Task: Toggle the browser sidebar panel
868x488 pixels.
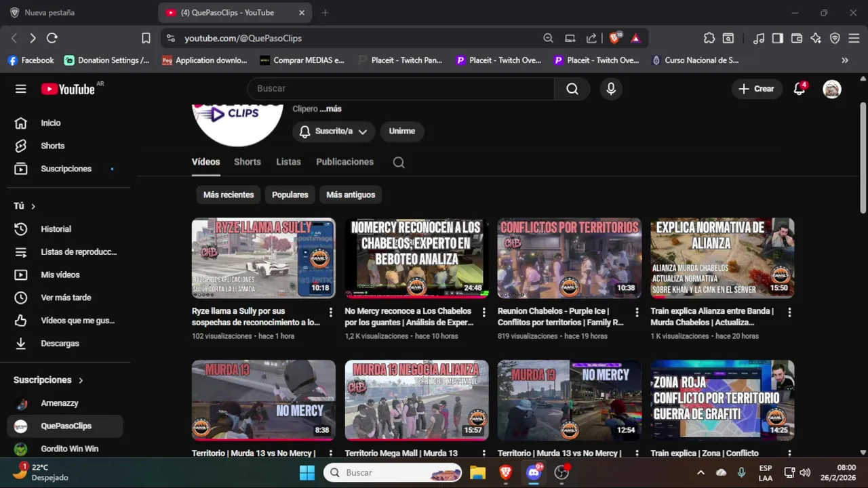Action: (x=778, y=39)
